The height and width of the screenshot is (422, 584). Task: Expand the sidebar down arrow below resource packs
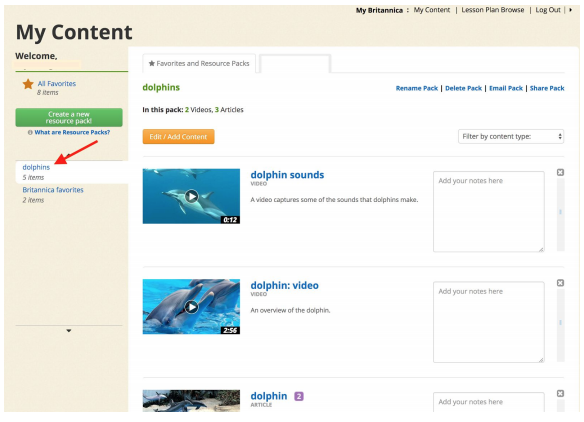pyautogui.click(x=69, y=330)
